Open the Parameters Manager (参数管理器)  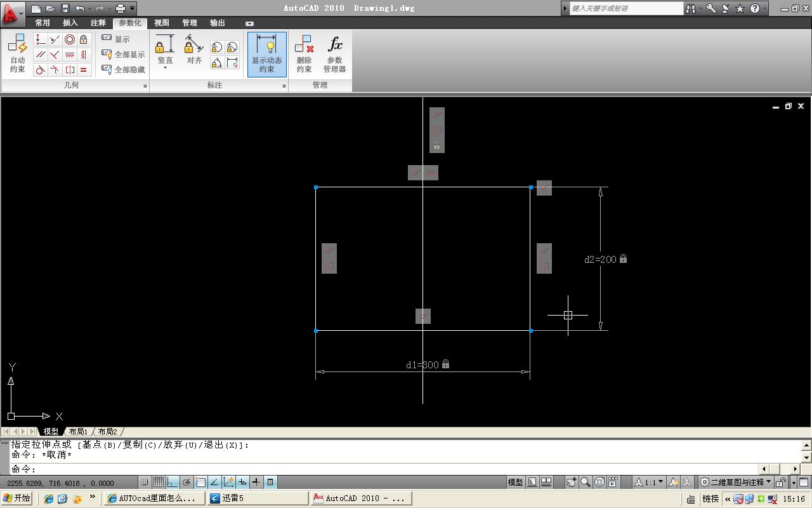coord(334,53)
